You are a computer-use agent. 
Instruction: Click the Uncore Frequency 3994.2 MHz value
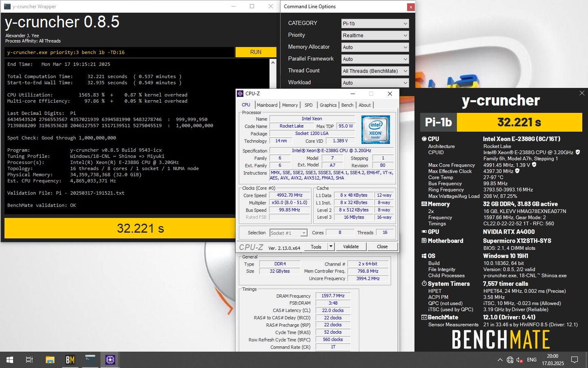tap(368, 279)
